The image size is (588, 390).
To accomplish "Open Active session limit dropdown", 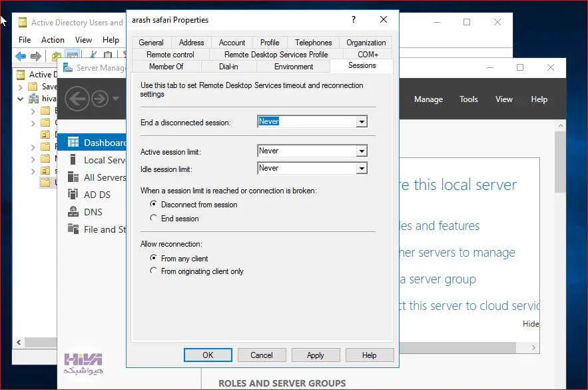I will click(362, 151).
